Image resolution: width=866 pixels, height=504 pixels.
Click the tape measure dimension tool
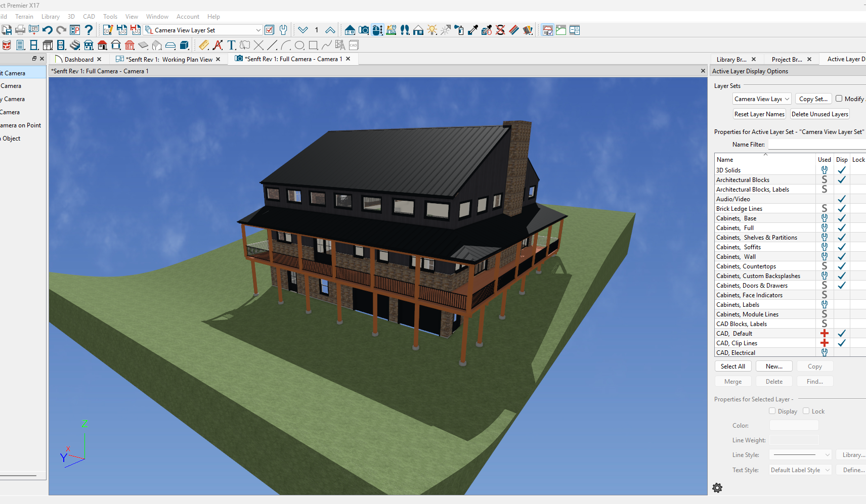[204, 45]
